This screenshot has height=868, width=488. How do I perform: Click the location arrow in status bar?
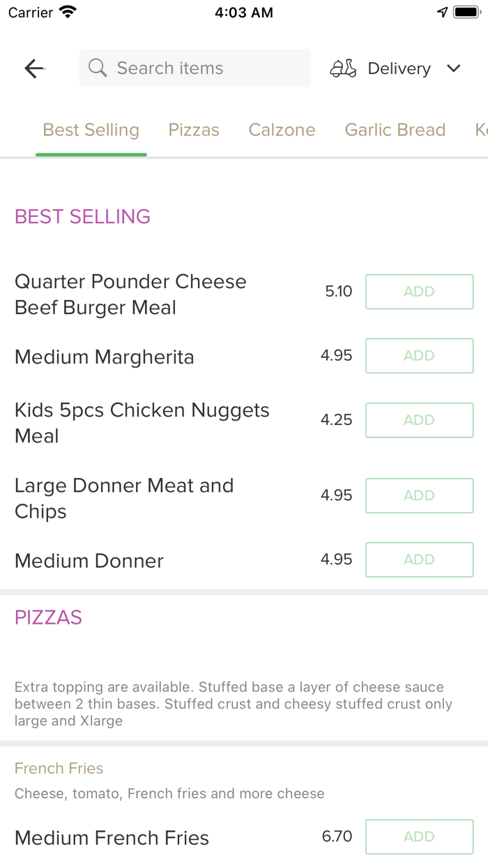[x=443, y=11]
